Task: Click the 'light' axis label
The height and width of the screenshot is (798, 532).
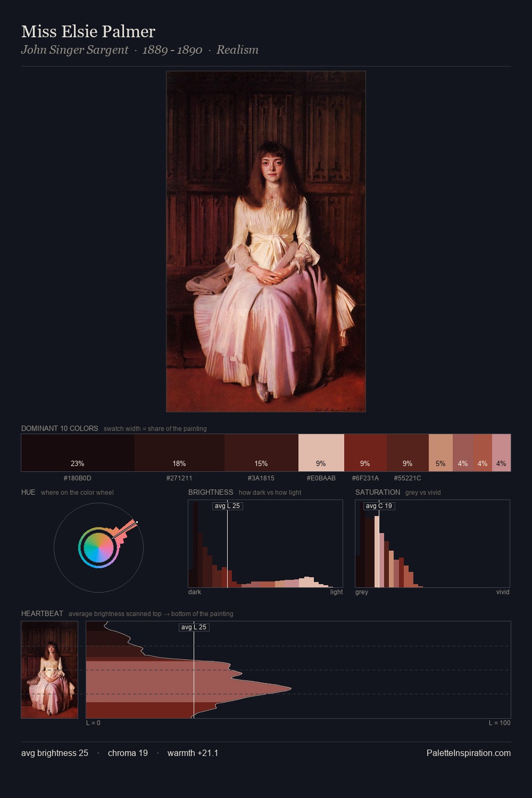Action: coord(336,592)
